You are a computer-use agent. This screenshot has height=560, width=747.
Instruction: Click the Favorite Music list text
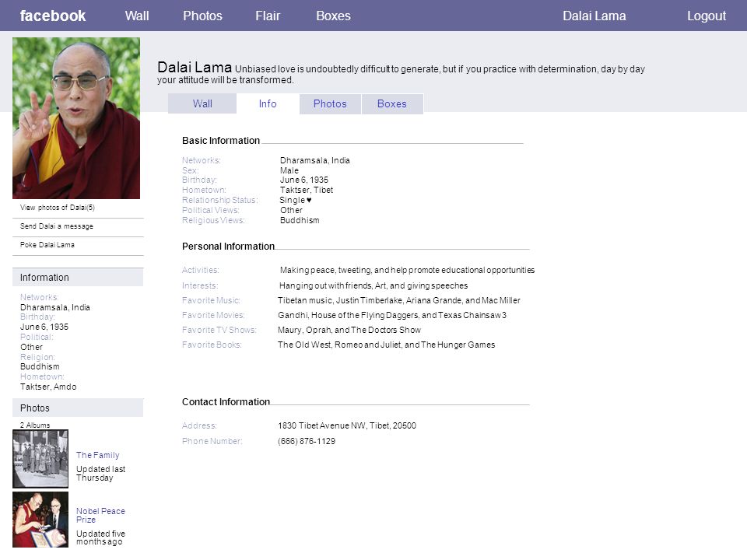coord(399,300)
